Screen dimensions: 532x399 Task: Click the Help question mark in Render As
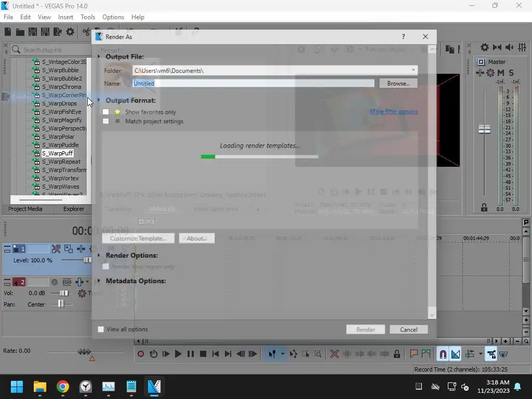pos(403,37)
